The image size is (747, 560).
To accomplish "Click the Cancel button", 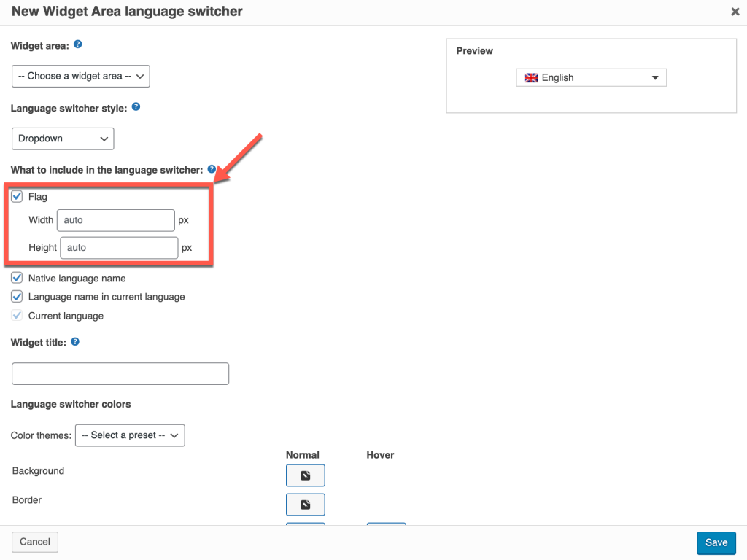I will [x=34, y=542].
